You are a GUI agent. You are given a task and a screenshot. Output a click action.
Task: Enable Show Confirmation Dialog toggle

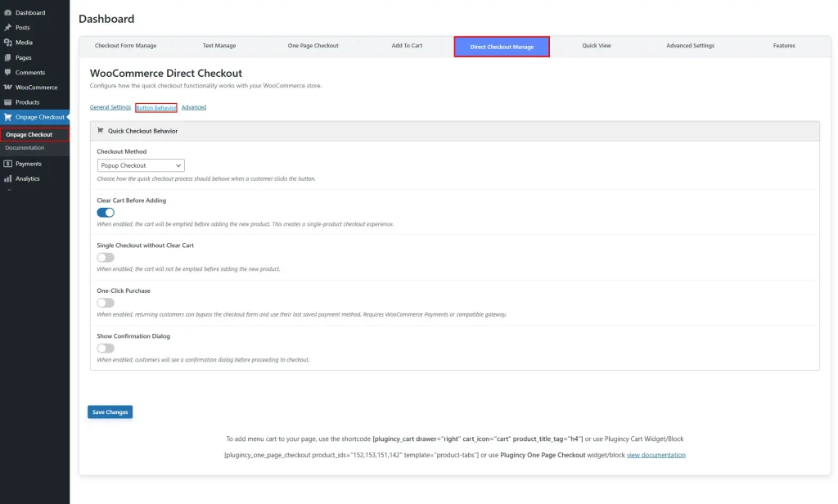pyautogui.click(x=106, y=348)
